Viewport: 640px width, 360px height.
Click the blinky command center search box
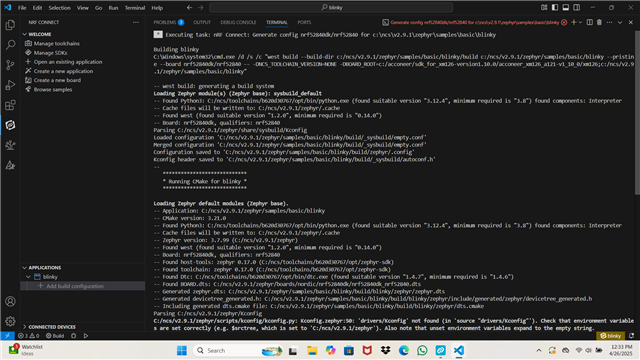(331, 7)
